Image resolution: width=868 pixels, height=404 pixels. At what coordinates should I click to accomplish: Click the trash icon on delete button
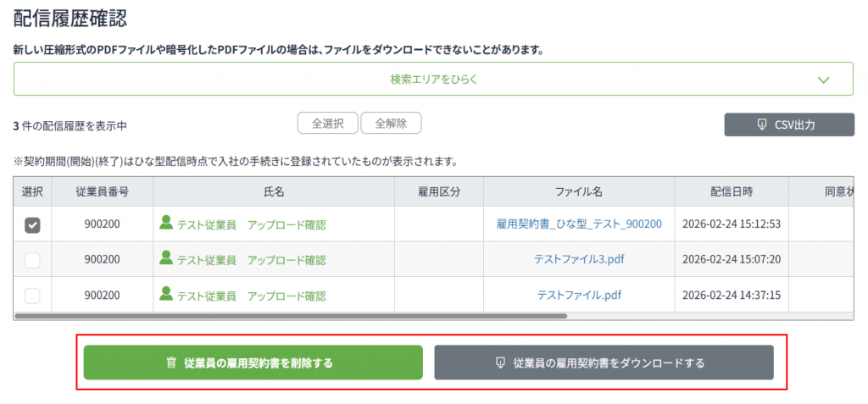171,362
